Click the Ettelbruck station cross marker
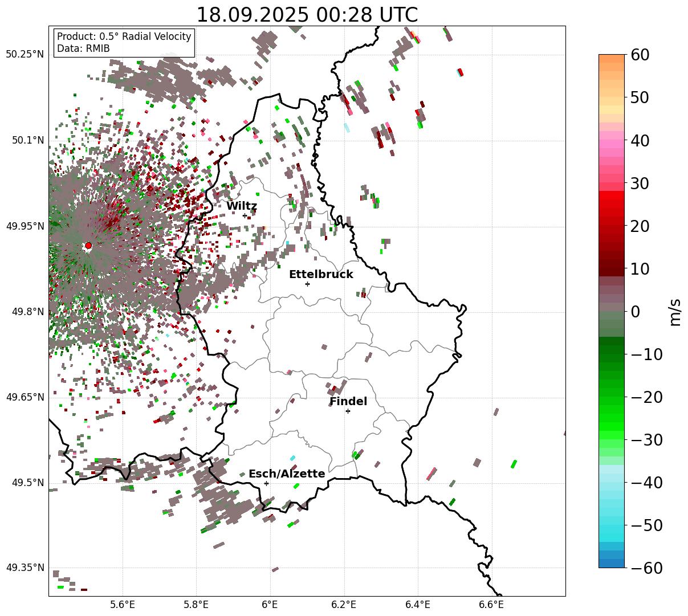The height and width of the screenshot is (616, 688). 308,284
